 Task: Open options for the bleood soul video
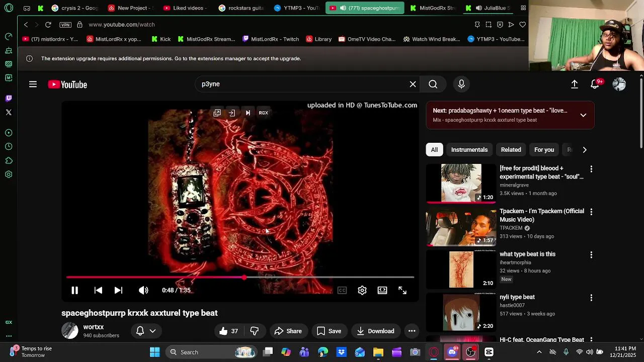[591, 169]
